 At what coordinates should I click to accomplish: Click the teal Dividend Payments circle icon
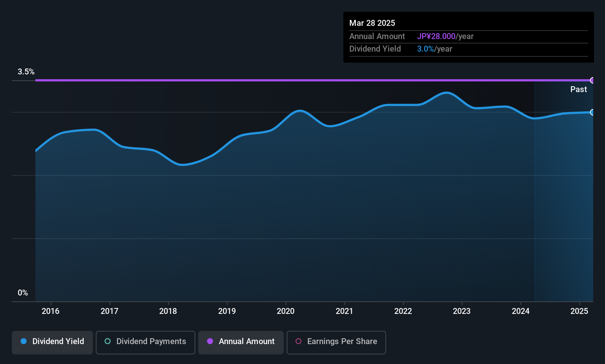[107, 342]
